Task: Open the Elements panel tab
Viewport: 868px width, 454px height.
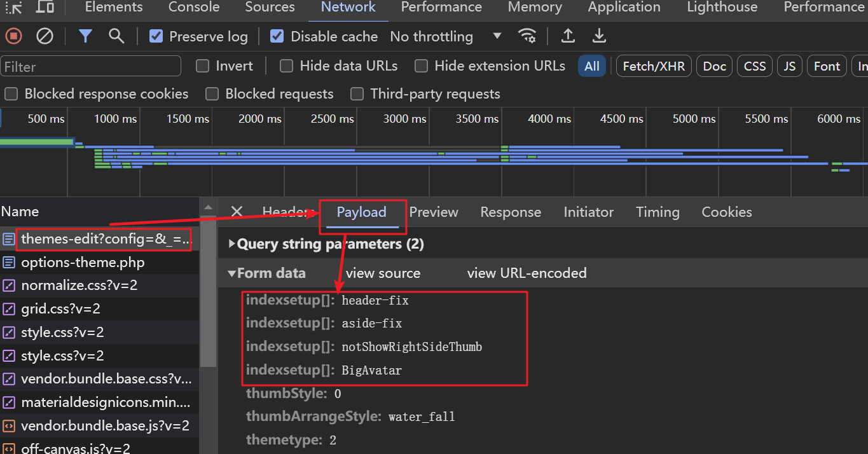Action: point(114,7)
